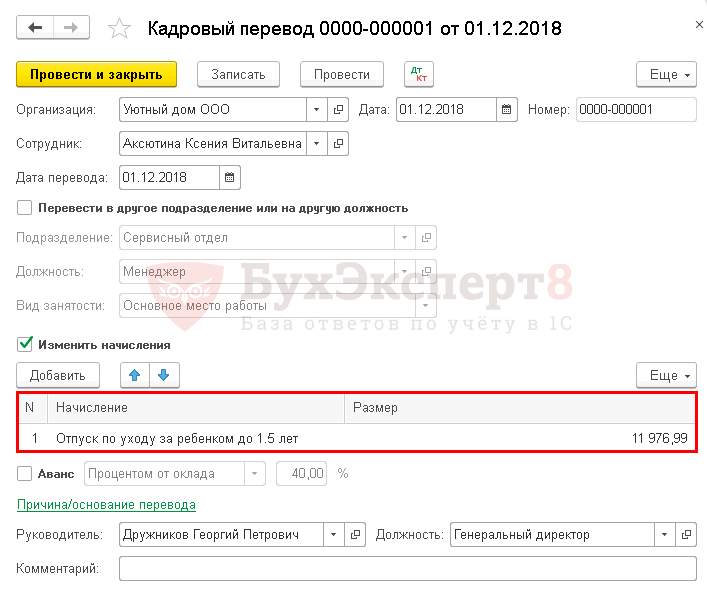Screen dimensions: 707x589
Task: Open calendar for the Дата field
Action: [506, 109]
